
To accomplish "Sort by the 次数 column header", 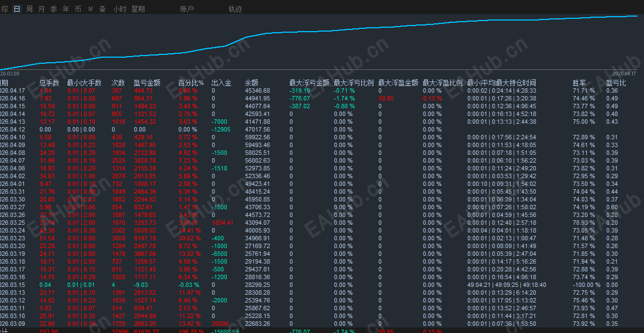I will (118, 83).
